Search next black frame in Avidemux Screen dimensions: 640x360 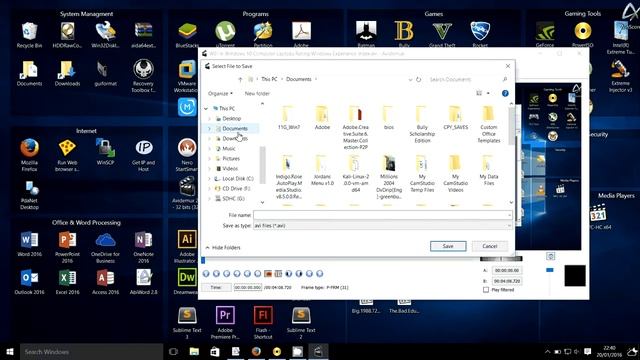coord(299,273)
